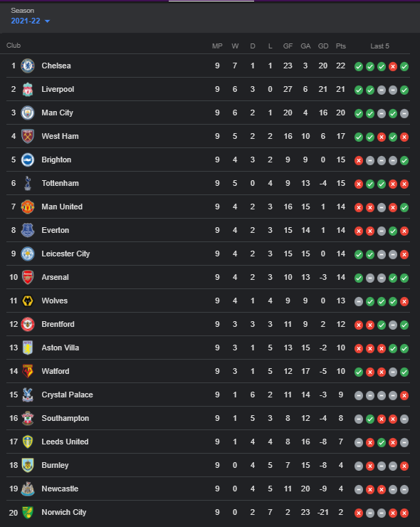Open the 2021-22 season dropdown
Image resolution: width=420 pixels, height=527 pixels.
pos(30,21)
